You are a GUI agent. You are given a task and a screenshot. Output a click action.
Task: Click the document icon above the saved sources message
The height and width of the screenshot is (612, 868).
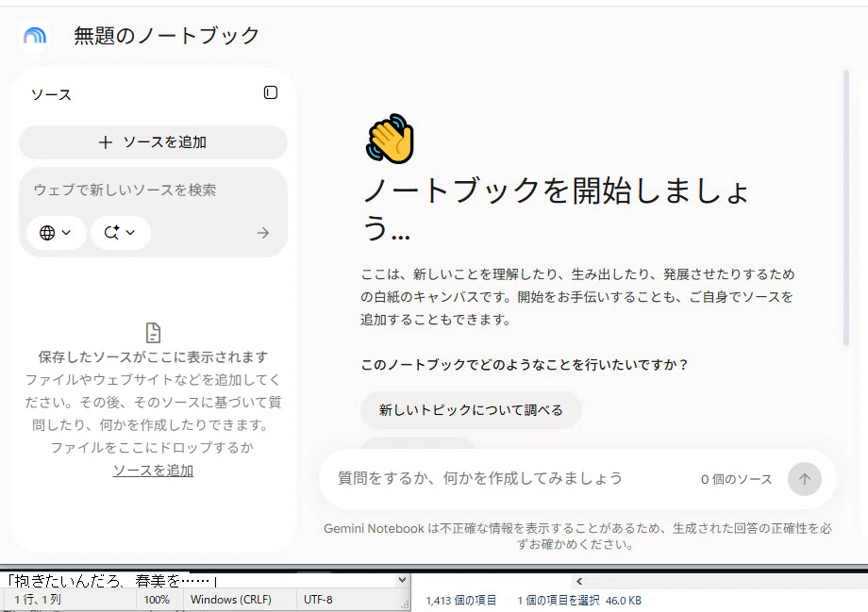pos(154,333)
